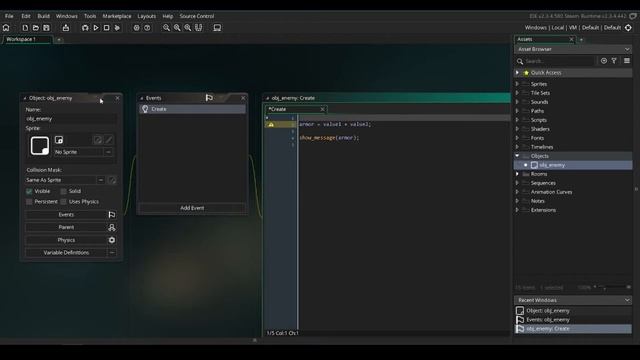The height and width of the screenshot is (360, 640).
Task: Open the File menu
Action: [x=9, y=16]
